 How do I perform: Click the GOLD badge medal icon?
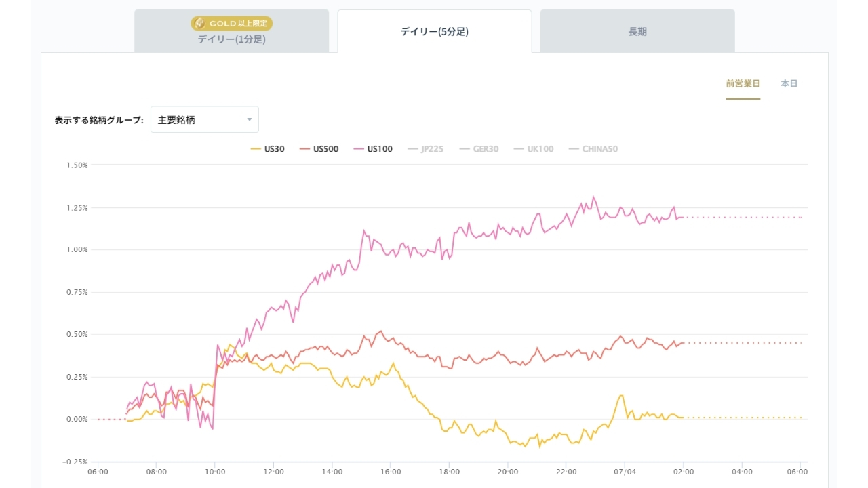(200, 23)
